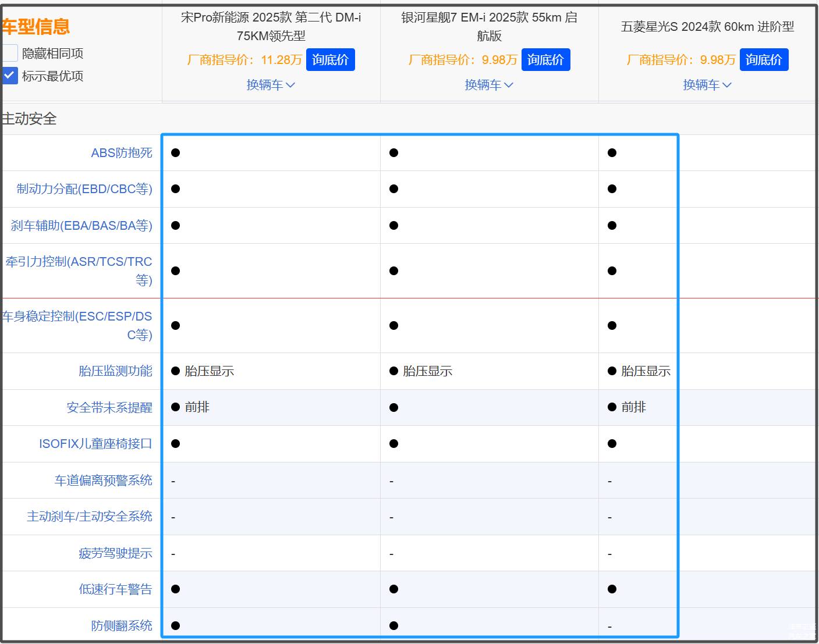Open the 疲劳驾驶提示 link
Image resolution: width=819 pixels, height=644 pixels.
click(x=115, y=553)
